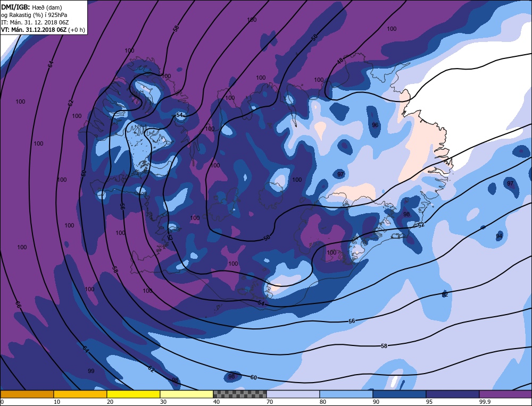Image resolution: width=532 pixels, height=406 pixels.
Task: Click the '94' humidity value on the map
Action: click(x=499, y=236)
